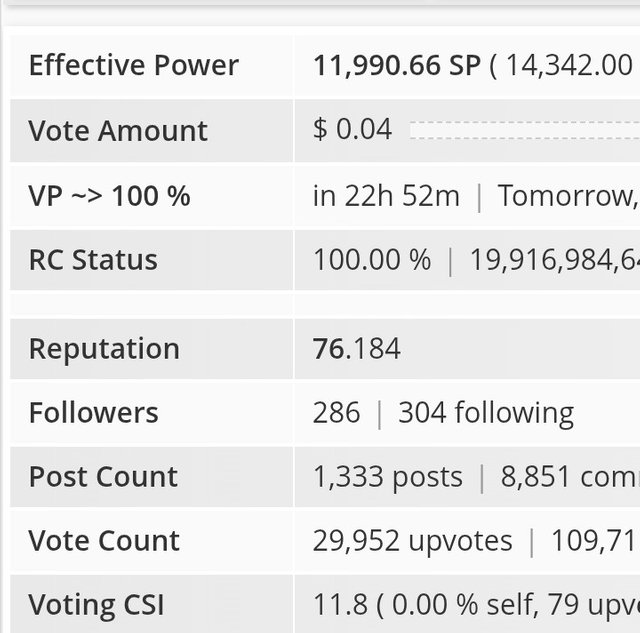Click the Vote Amount label
The image size is (640, 633).
point(118,130)
